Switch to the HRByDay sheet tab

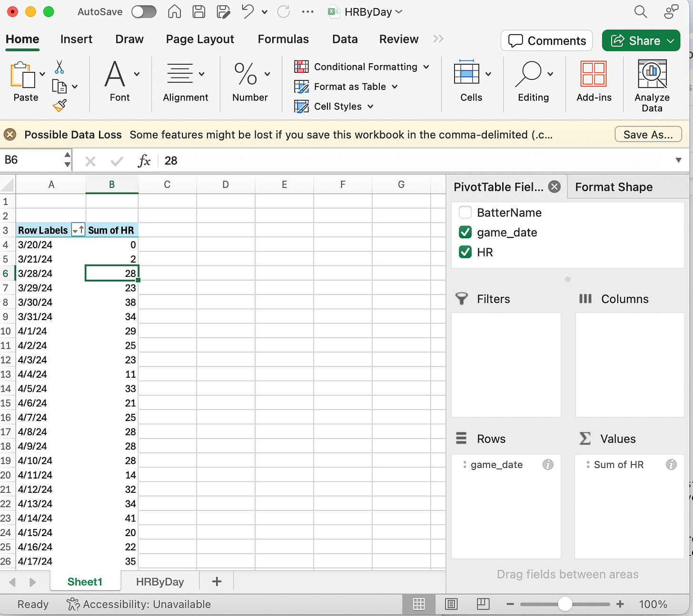pos(160,582)
